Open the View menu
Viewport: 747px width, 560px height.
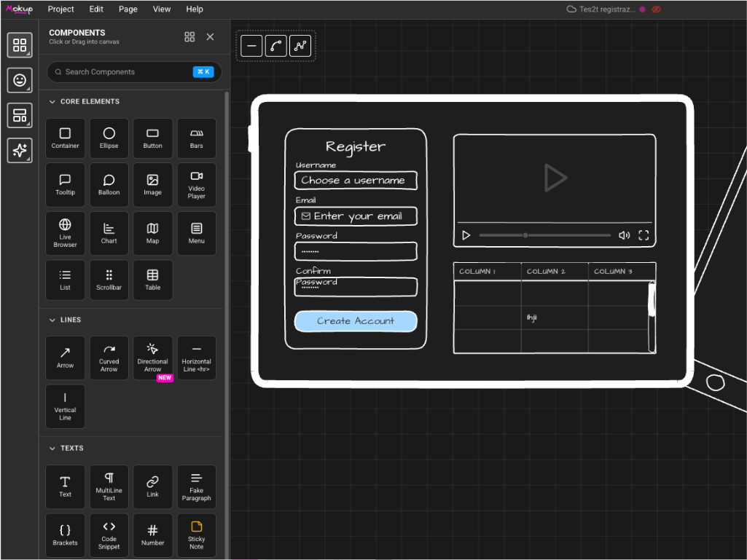[162, 9]
